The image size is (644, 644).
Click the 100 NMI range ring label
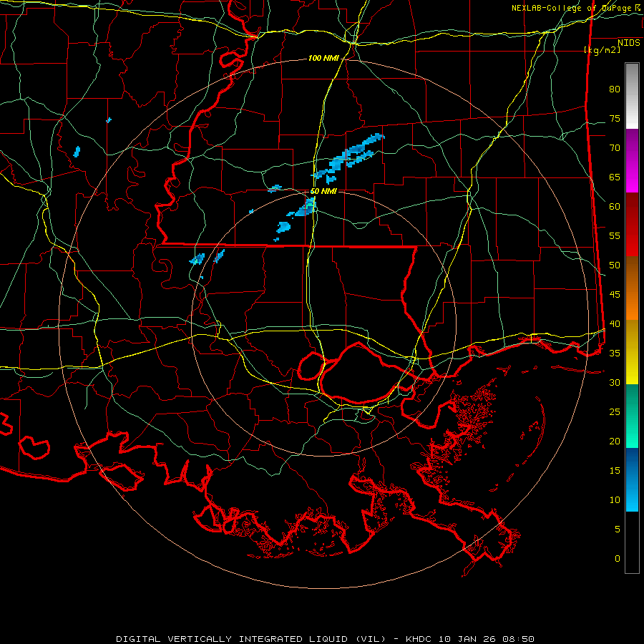323,59
